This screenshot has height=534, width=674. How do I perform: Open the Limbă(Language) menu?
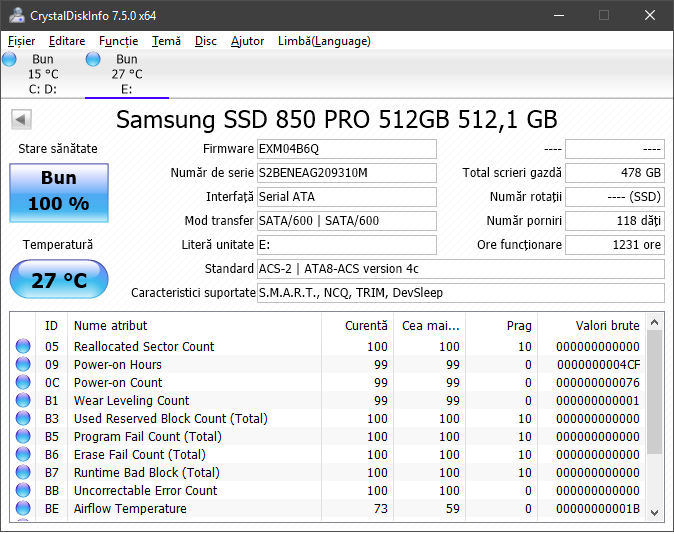tap(324, 41)
